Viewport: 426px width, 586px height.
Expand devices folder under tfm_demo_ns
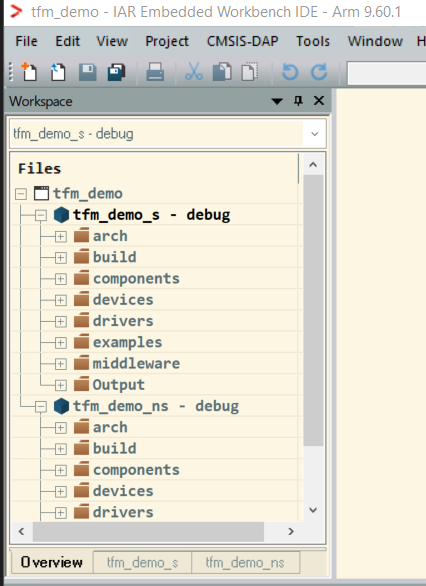pyautogui.click(x=61, y=491)
